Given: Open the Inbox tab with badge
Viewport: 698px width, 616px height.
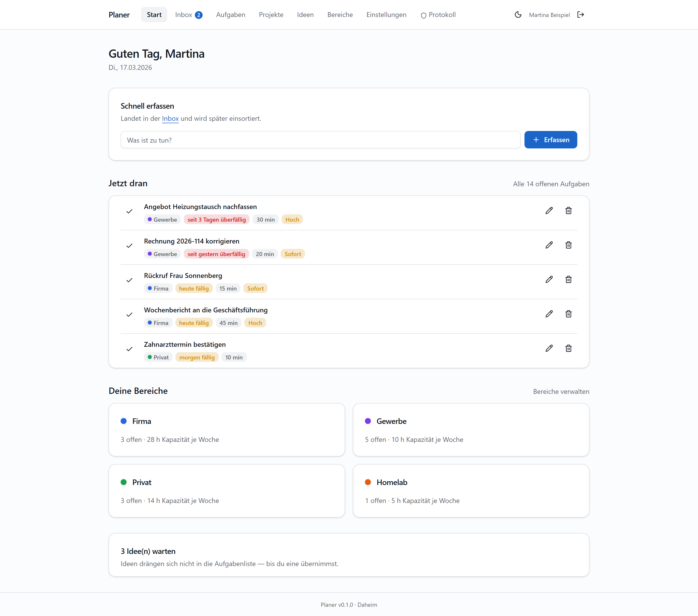Looking at the screenshot, I should 189,15.
